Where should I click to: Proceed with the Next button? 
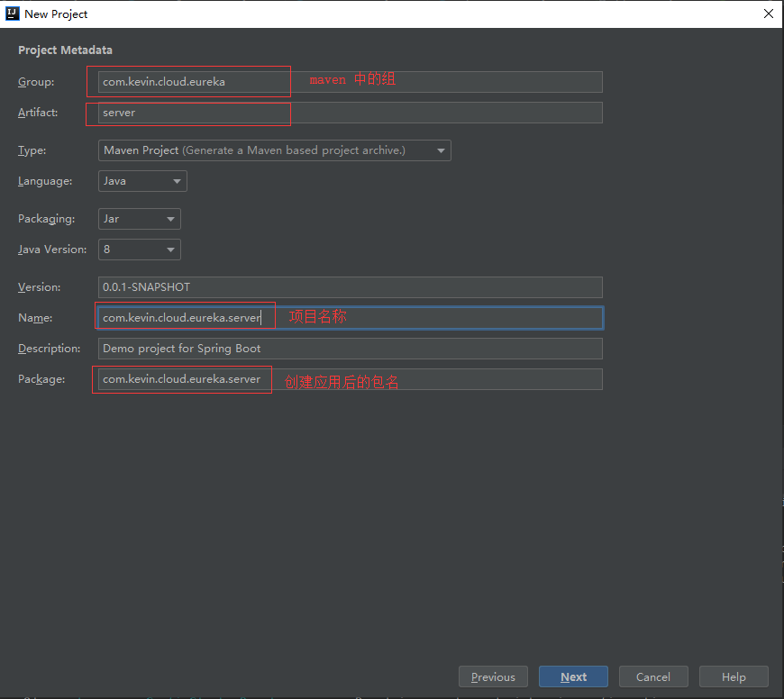[573, 676]
